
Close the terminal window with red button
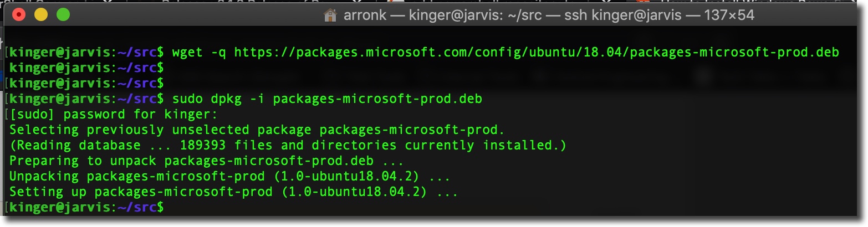[19, 15]
